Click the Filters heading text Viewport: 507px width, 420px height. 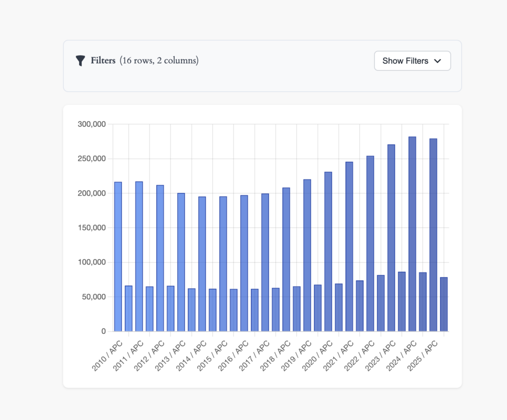tap(103, 61)
